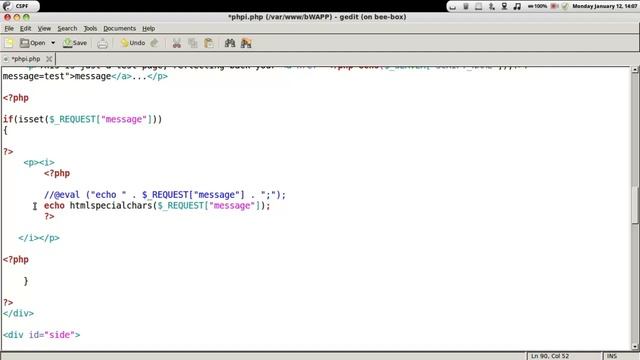This screenshot has width=640, height=360.
Task: Place cursor on echo htmlspecialchars line
Action: (x=157, y=205)
